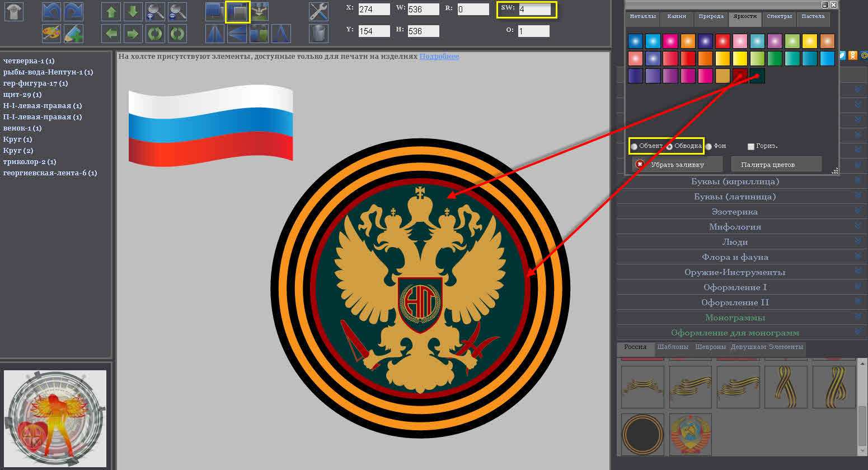The image size is (868, 470).
Task: Nudge object right with green arrow
Action: point(133,34)
